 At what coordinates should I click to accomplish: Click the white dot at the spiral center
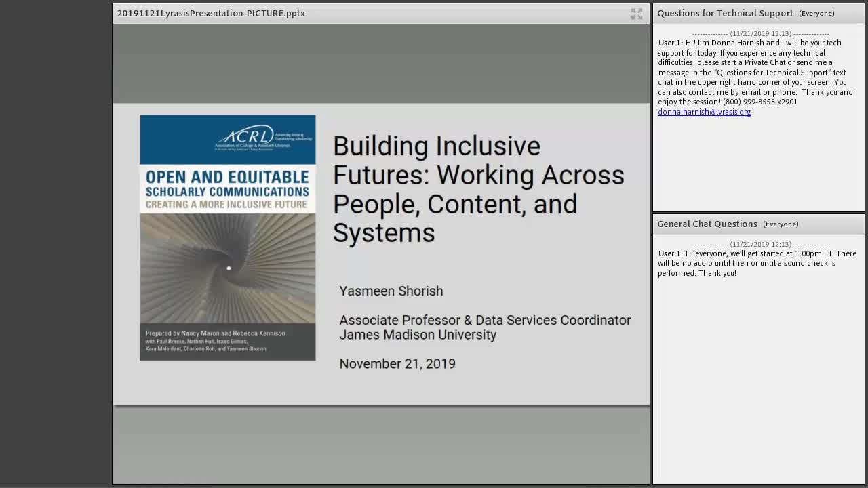point(229,268)
